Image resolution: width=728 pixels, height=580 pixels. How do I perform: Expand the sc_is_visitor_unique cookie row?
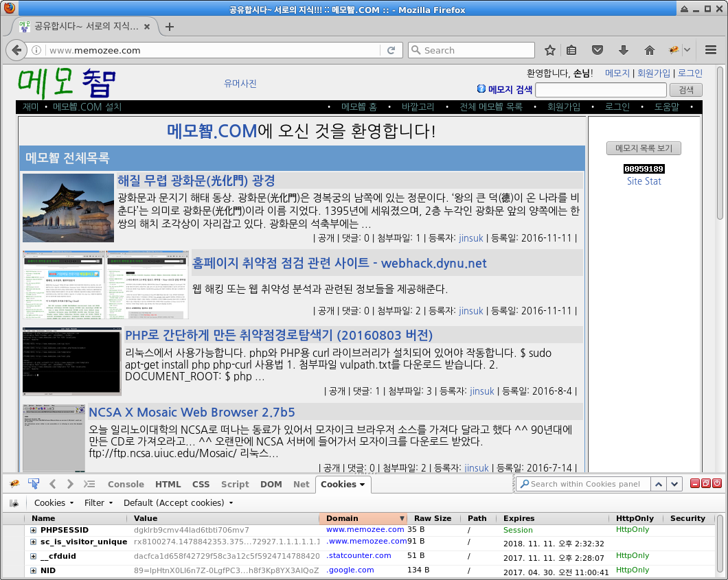(x=33, y=542)
